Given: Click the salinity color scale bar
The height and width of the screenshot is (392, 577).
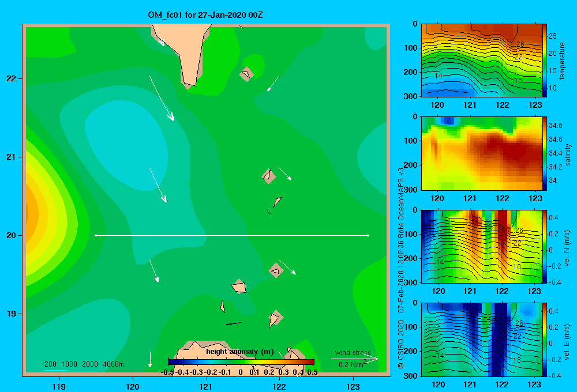Looking at the screenshot, I should point(545,153).
